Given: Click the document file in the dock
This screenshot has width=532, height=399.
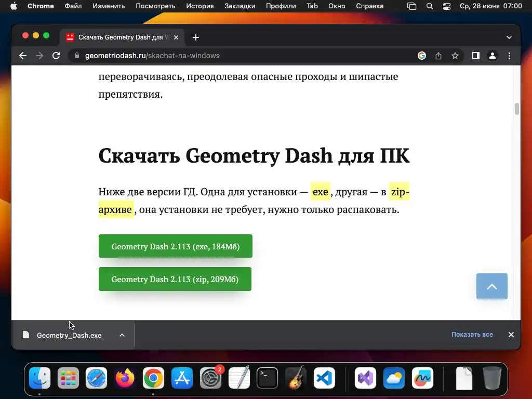Looking at the screenshot, I should (464, 378).
